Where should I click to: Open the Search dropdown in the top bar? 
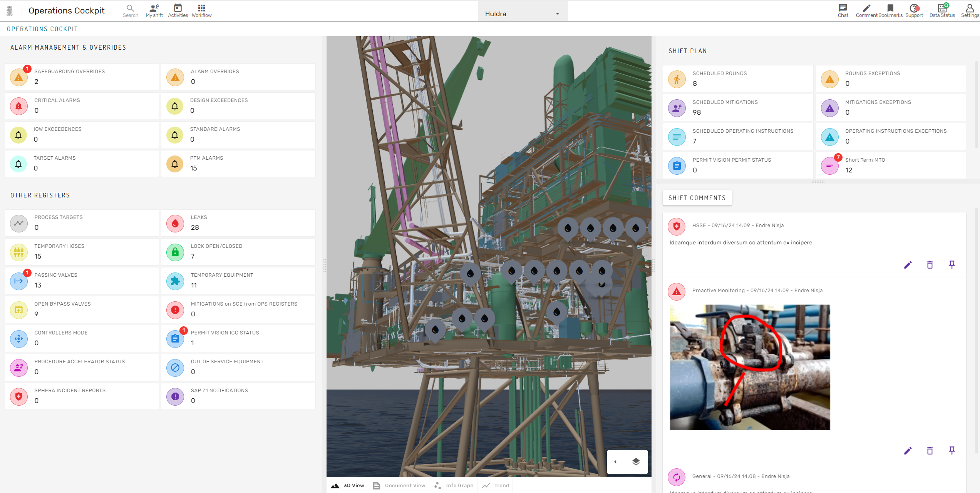131,10
